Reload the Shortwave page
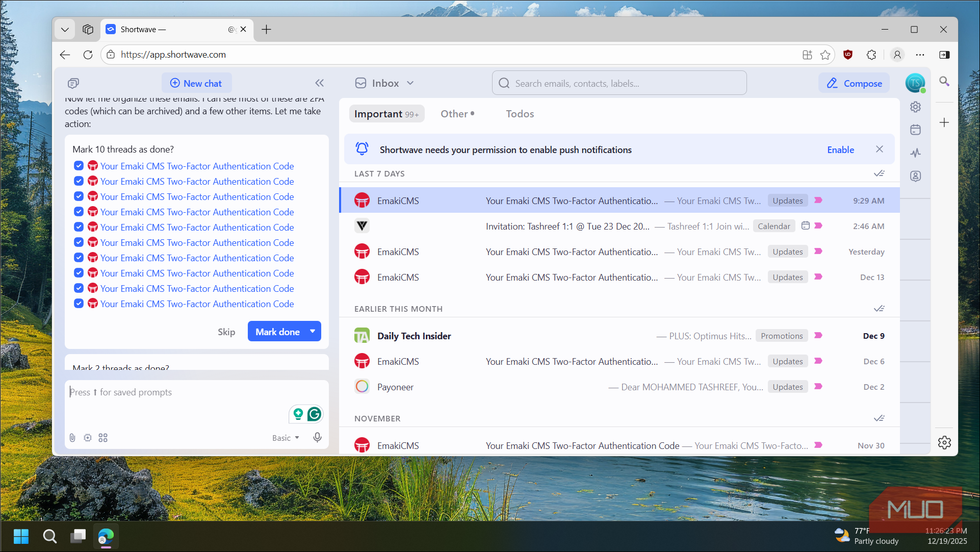 (88, 55)
